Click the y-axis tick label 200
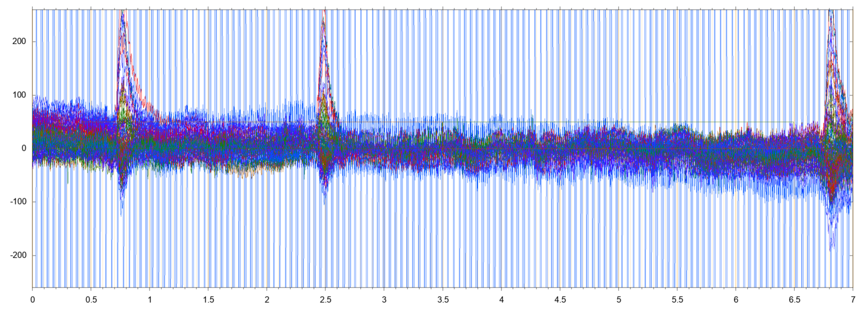The width and height of the screenshot is (868, 310). point(20,42)
